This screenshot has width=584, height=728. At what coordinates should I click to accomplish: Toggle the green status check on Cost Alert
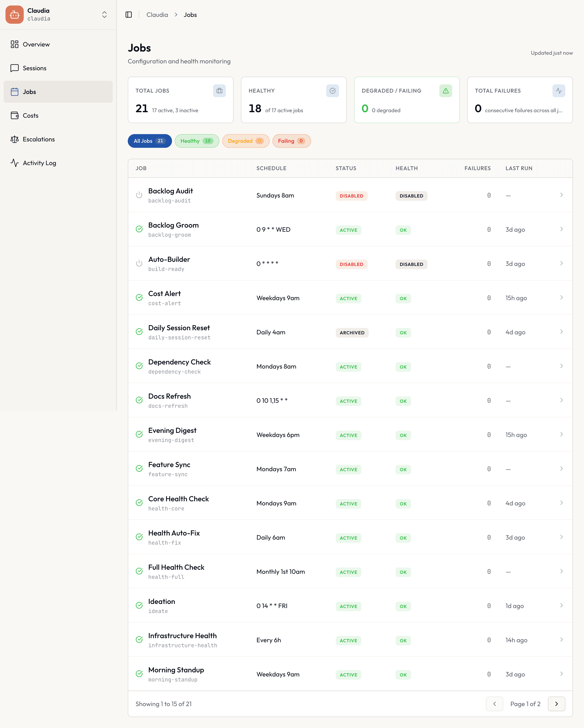(139, 298)
